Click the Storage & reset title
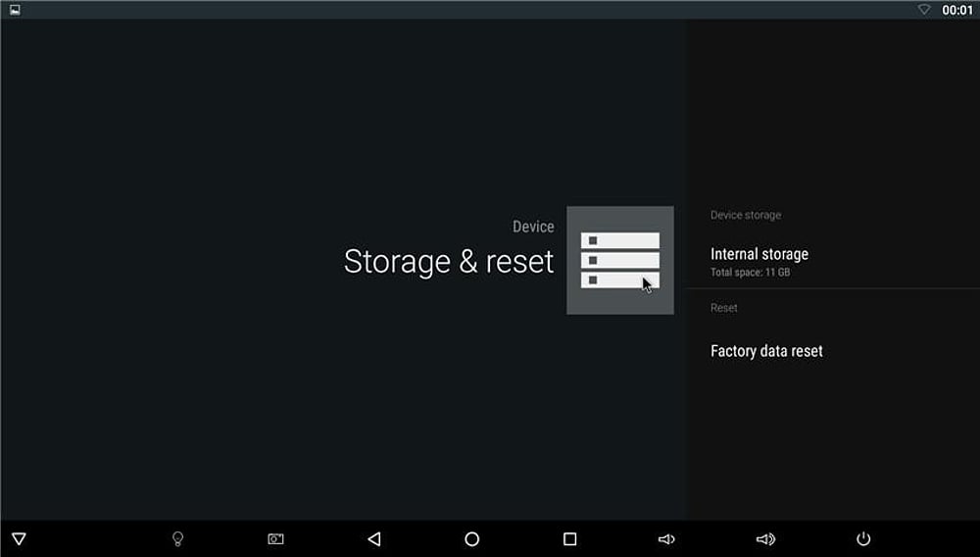The width and height of the screenshot is (980, 557). click(x=448, y=262)
